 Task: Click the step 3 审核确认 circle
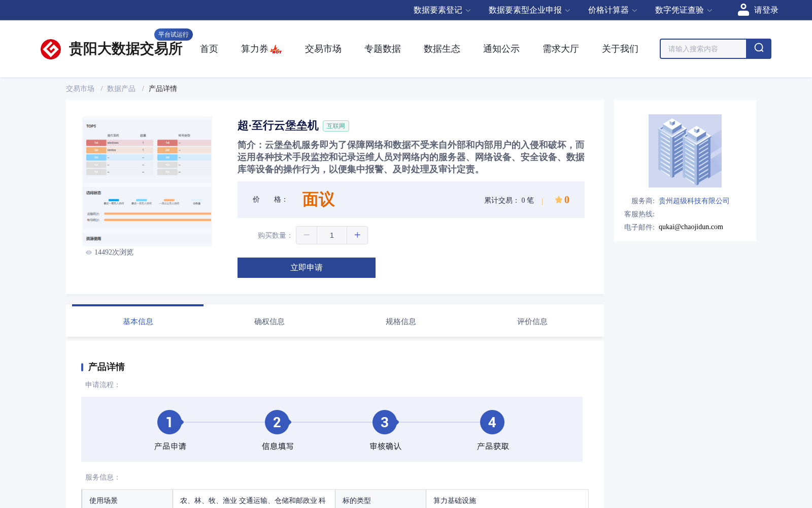pyautogui.click(x=385, y=422)
